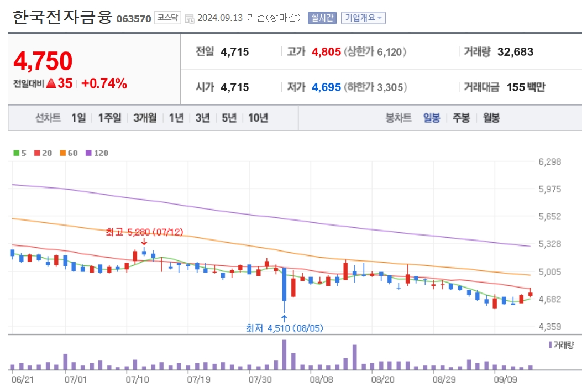582x392 pixels.
Task: Click the 한국전자금융 stock name
Action: pos(62,17)
